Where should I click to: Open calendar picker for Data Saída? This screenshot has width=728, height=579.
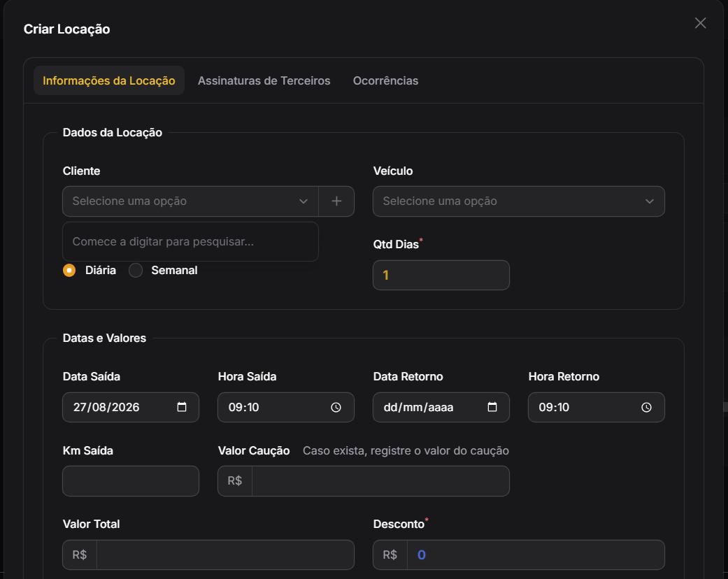click(x=182, y=407)
